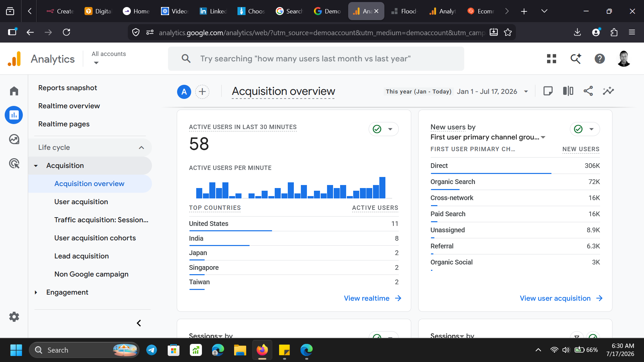The image size is (644, 362).
Task: Expand the Engagement tree group
Action: point(36,292)
